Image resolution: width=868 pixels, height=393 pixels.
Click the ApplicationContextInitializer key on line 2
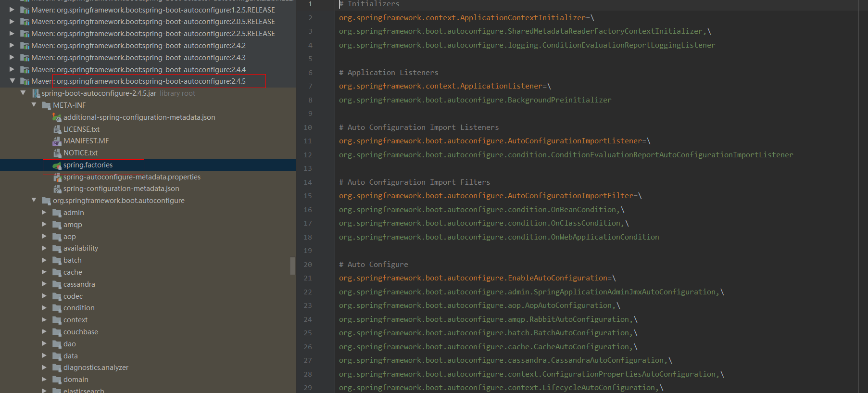pos(462,17)
